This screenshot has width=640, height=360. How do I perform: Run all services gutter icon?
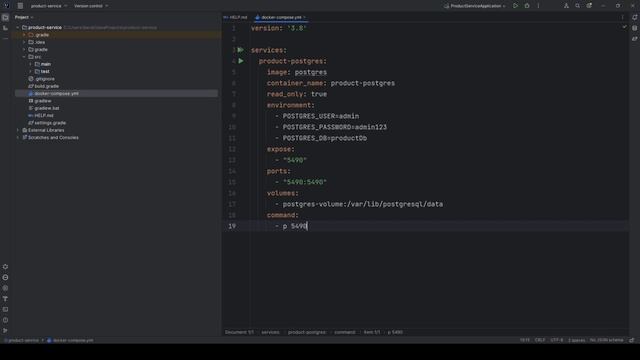[x=241, y=50]
